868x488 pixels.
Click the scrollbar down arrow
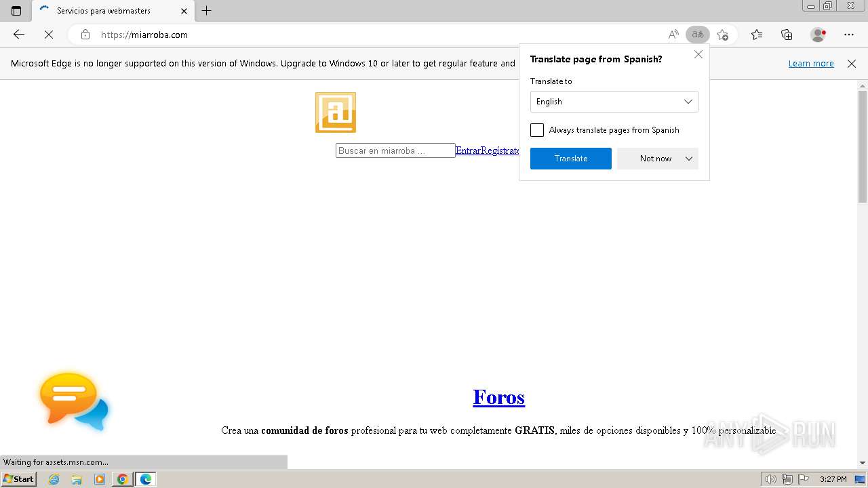[x=863, y=463]
